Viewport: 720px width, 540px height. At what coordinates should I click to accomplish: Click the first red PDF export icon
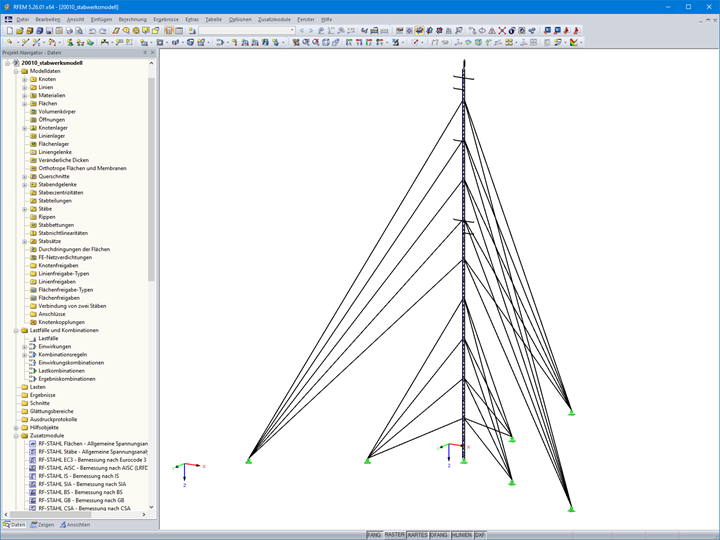point(567,30)
